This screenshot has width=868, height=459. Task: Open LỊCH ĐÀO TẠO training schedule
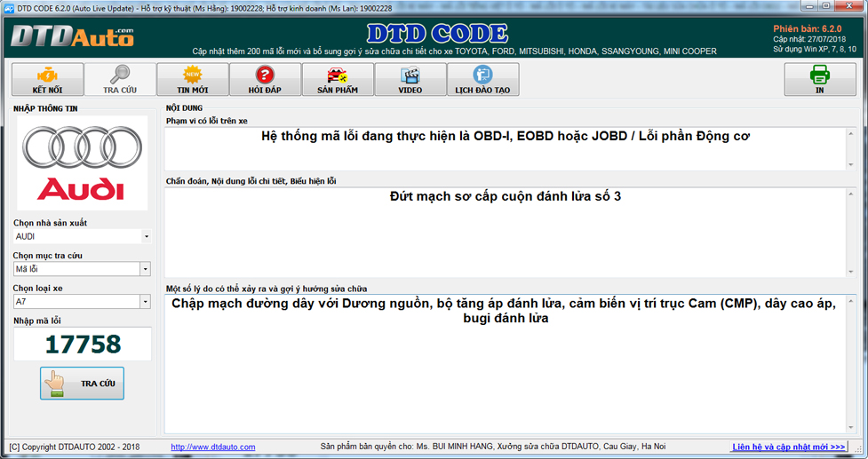pos(482,80)
